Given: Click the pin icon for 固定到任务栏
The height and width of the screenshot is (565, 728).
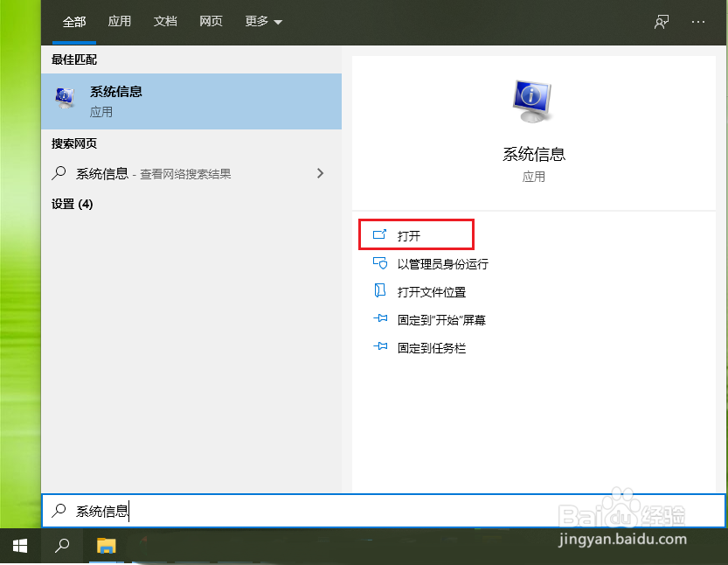Looking at the screenshot, I should (x=380, y=346).
